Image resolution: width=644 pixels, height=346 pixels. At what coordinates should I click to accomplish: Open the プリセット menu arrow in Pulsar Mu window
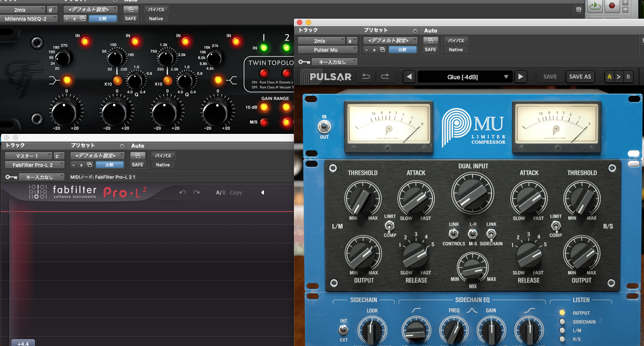(x=415, y=31)
